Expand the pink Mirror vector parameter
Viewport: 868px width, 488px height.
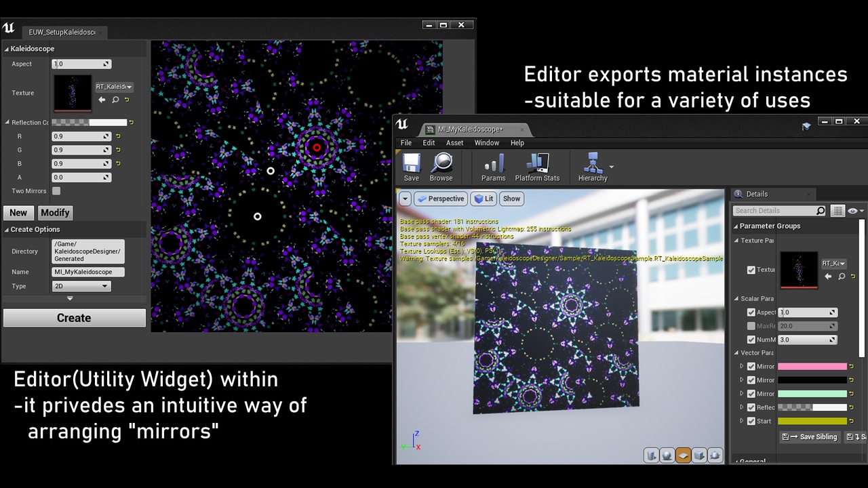(742, 367)
